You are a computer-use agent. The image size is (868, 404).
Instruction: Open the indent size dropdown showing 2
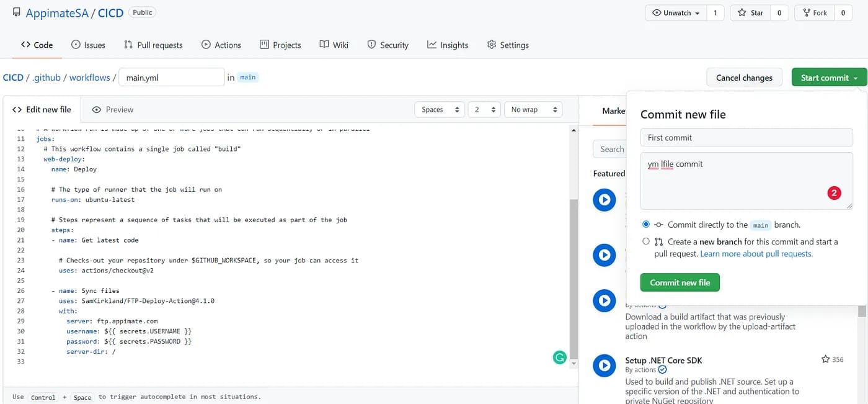[484, 109]
